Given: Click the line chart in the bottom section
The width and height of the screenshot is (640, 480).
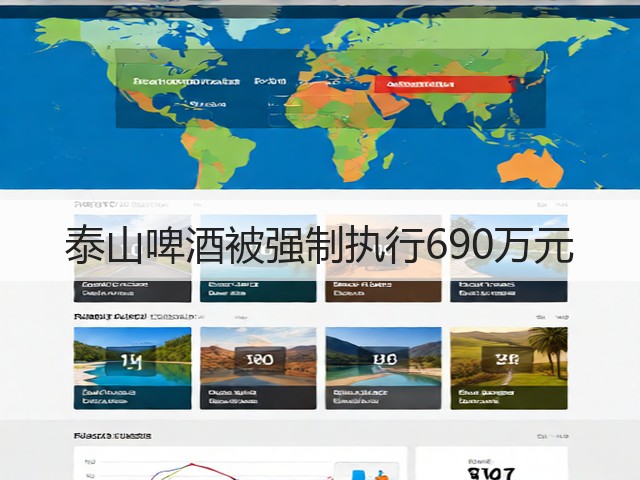Looking at the screenshot, I should 240,464.
